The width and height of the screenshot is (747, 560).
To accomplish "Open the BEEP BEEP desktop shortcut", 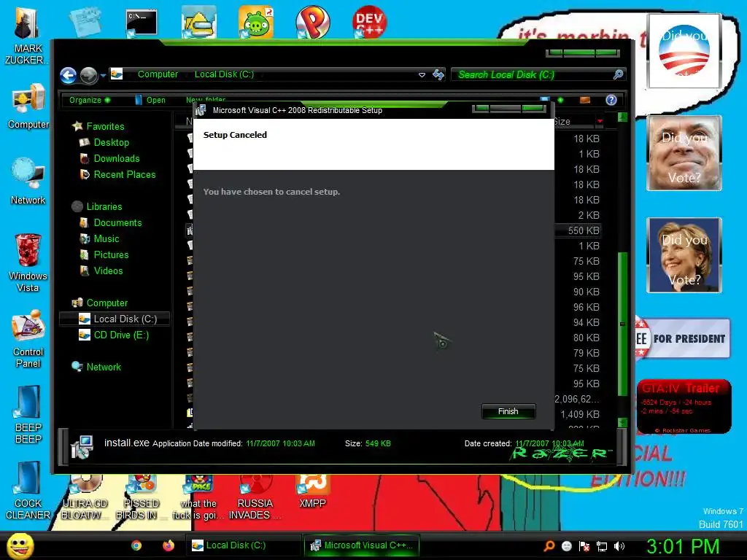I will (x=28, y=414).
